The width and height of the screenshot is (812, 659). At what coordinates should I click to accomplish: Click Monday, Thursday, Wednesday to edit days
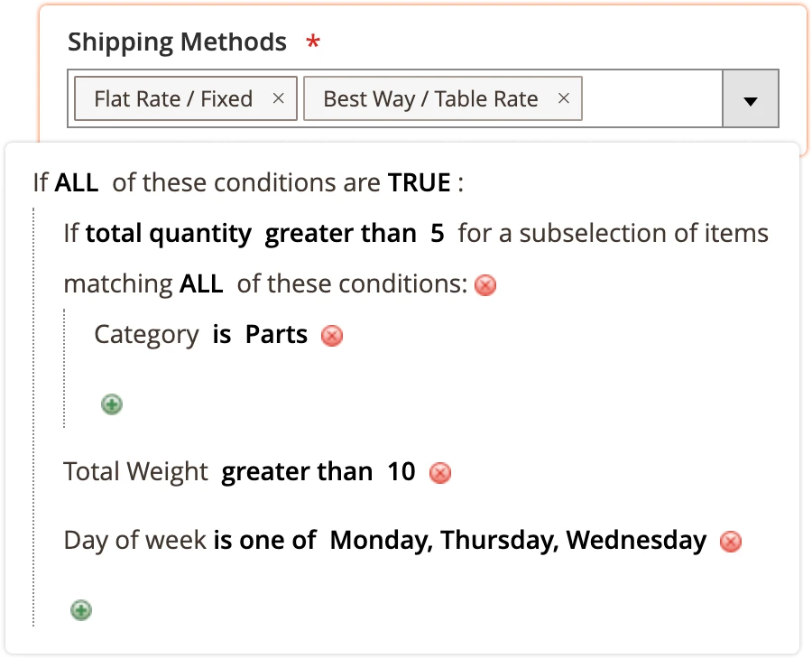516,540
